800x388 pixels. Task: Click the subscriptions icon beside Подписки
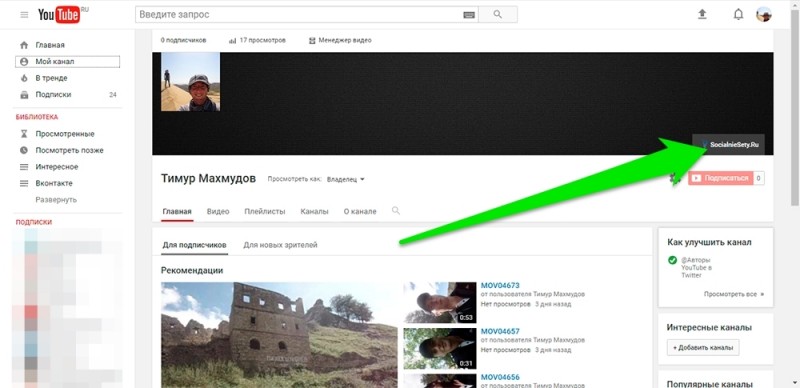tap(24, 94)
